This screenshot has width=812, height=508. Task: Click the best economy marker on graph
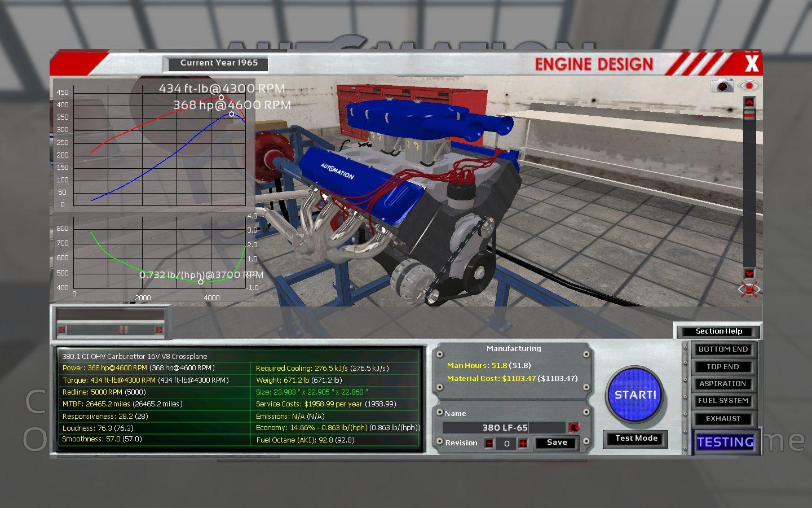(201, 282)
